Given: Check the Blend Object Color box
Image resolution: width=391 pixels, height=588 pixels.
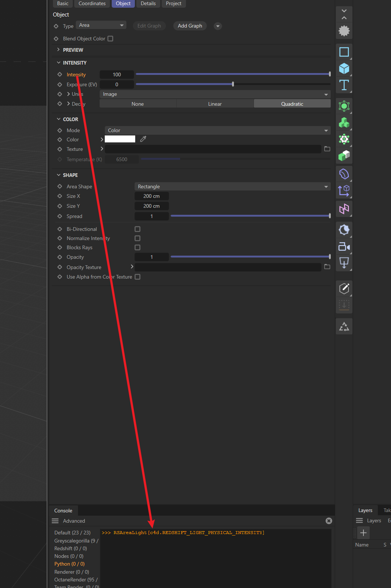Looking at the screenshot, I should 110,39.
